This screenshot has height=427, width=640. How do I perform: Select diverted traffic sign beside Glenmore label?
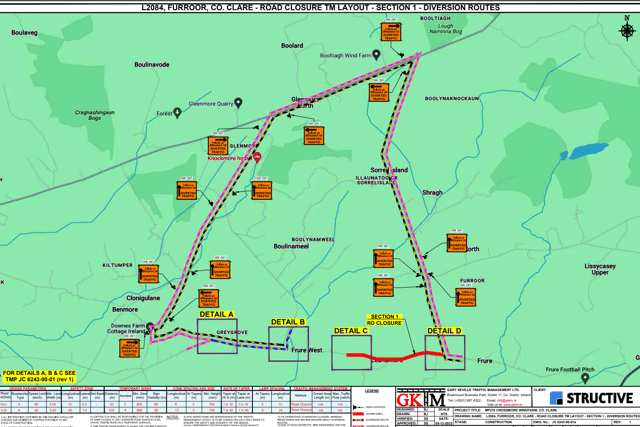coord(218,146)
